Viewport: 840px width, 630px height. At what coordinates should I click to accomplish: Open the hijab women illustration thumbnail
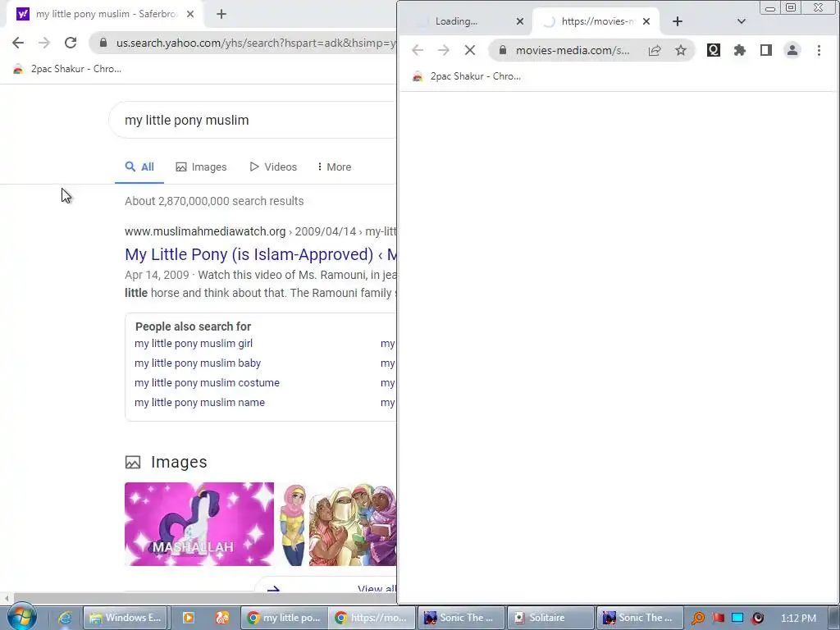pyautogui.click(x=337, y=524)
